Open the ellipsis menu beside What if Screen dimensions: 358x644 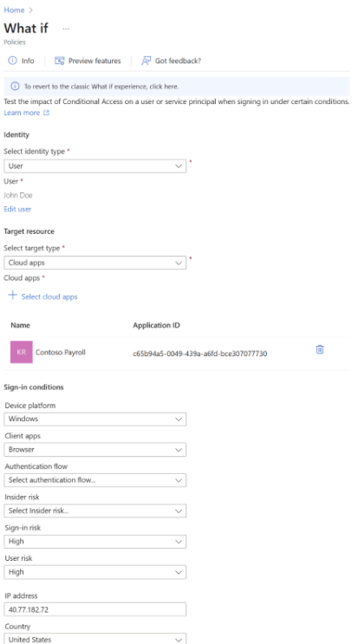[x=66, y=29]
